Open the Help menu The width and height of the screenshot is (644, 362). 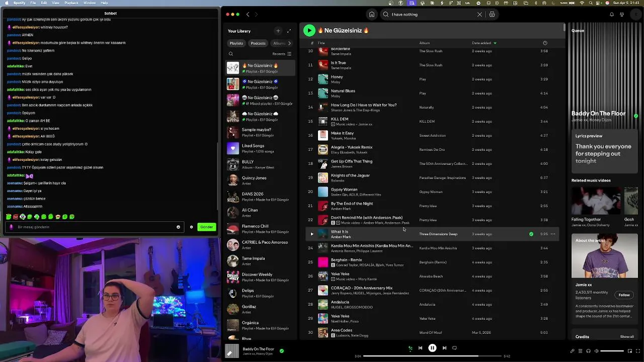point(104,3)
